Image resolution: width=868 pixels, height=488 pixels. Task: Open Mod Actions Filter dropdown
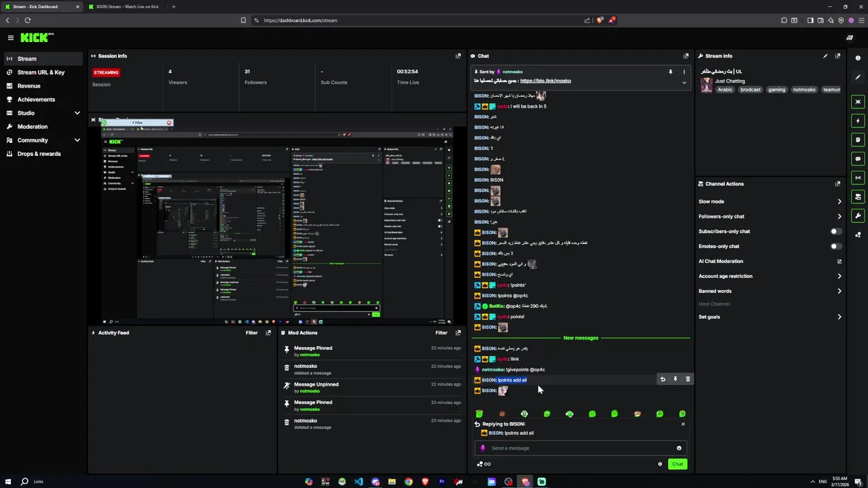click(x=441, y=333)
